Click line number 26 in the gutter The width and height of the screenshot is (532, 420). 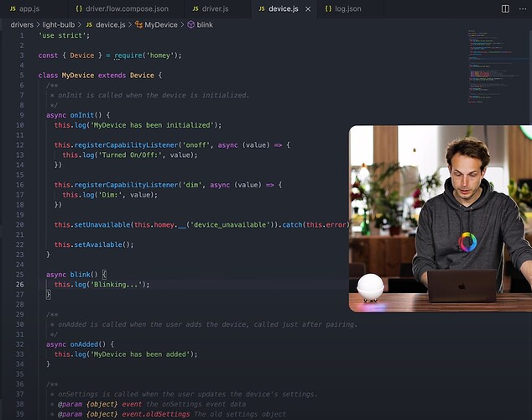click(19, 285)
